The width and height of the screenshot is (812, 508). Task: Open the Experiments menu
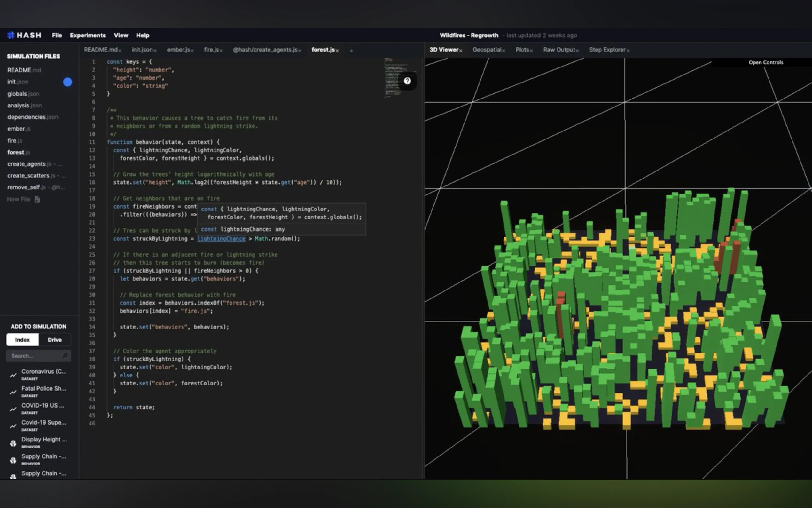(88, 35)
